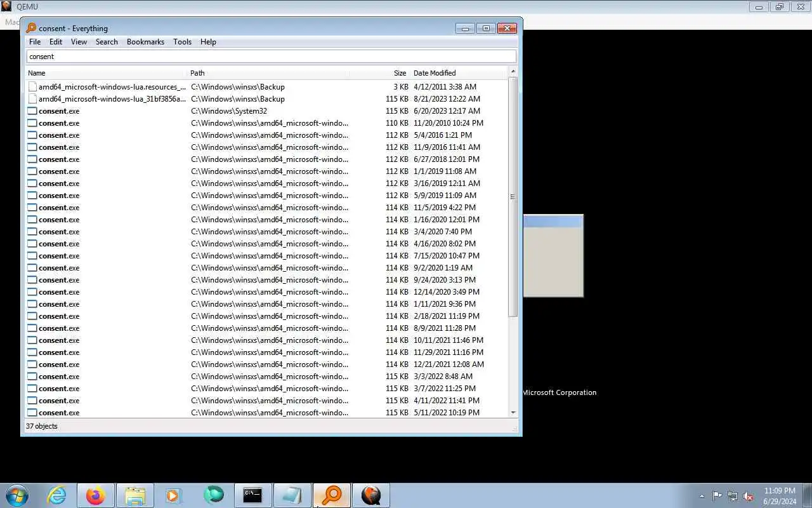Screen dimensions: 812x508
Task: Click exe icon of consent.exe dated 7/15/2020
Action: [32, 255]
